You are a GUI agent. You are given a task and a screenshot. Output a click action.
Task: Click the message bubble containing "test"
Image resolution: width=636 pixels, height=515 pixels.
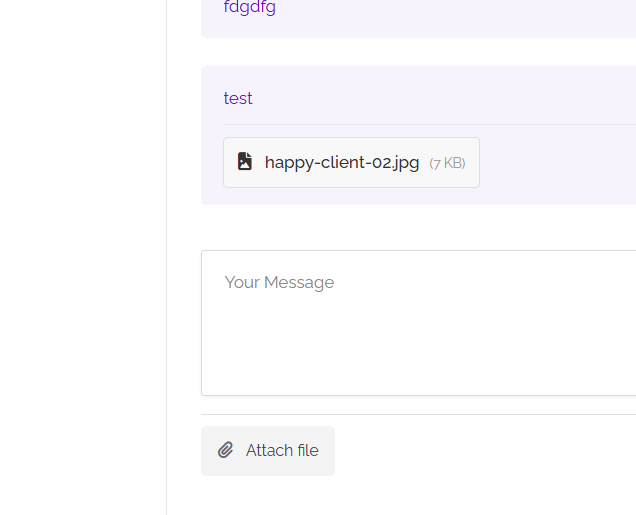[419, 135]
